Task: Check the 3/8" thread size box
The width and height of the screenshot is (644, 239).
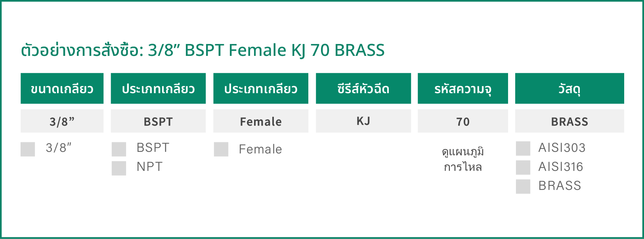Action: 28,149
